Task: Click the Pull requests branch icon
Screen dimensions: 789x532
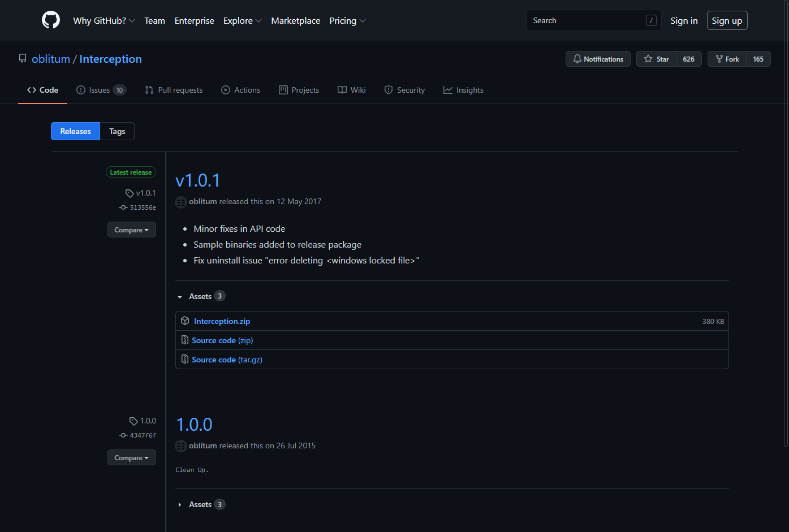Action: click(149, 90)
